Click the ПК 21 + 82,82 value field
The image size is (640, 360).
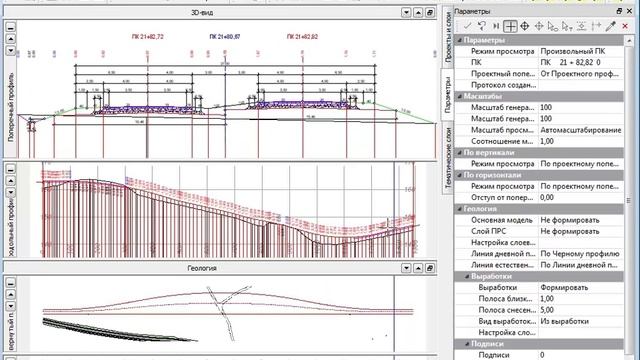click(x=581, y=62)
